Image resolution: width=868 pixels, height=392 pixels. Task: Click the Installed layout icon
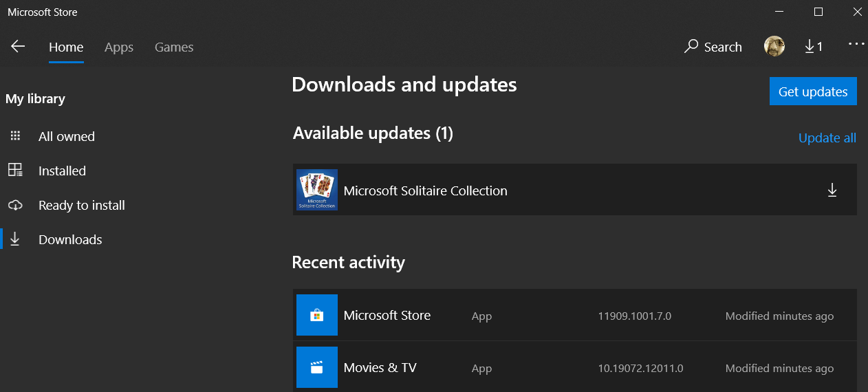point(15,171)
